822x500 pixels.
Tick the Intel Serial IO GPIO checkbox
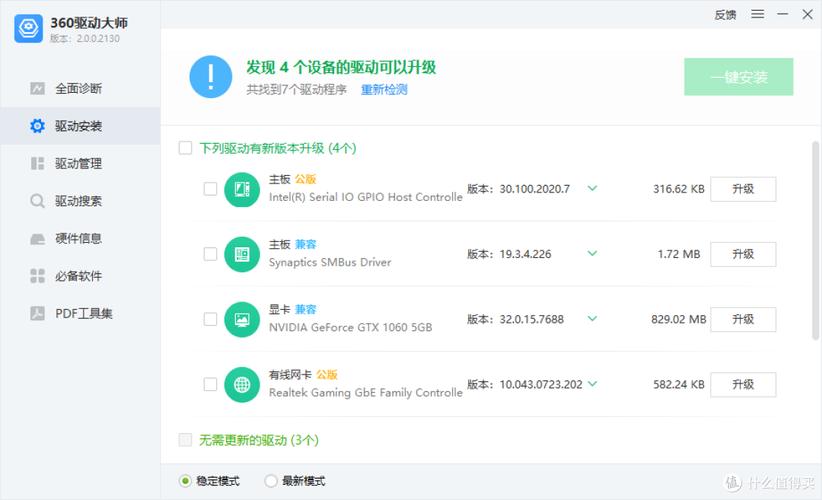coord(210,189)
